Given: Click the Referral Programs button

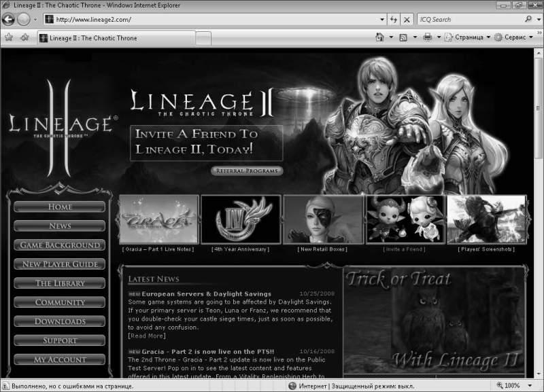Looking at the screenshot, I should [x=247, y=171].
